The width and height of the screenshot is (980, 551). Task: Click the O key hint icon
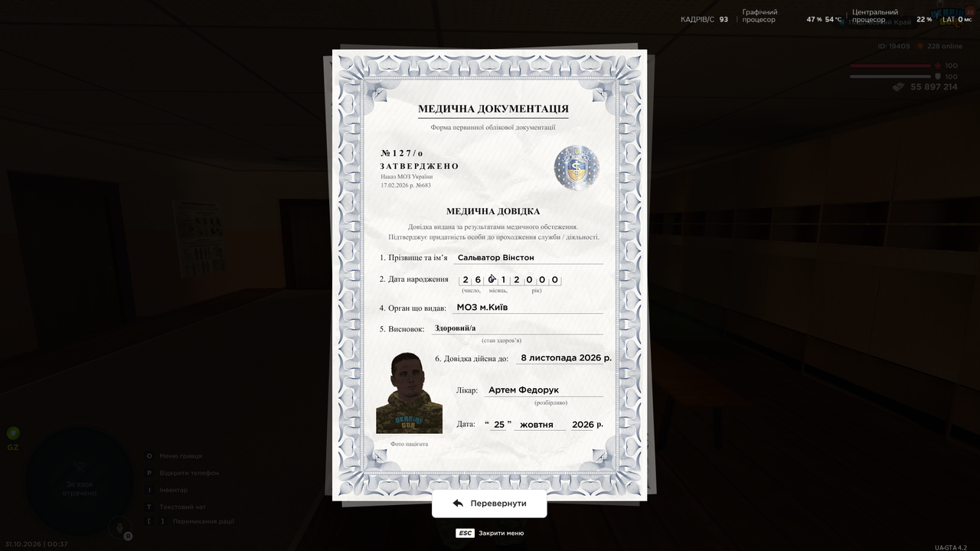pos(149,456)
